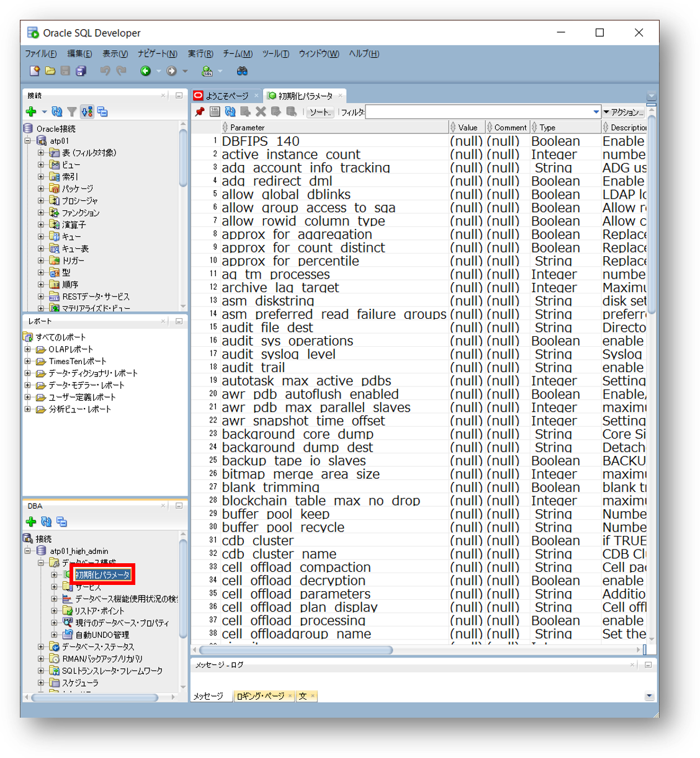This screenshot has height=758, width=700.
Task: Click the green back navigation arrow
Action: pyautogui.click(x=145, y=71)
